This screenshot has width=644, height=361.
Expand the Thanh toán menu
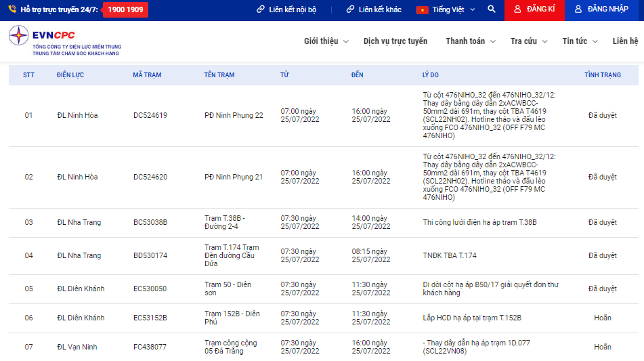470,41
